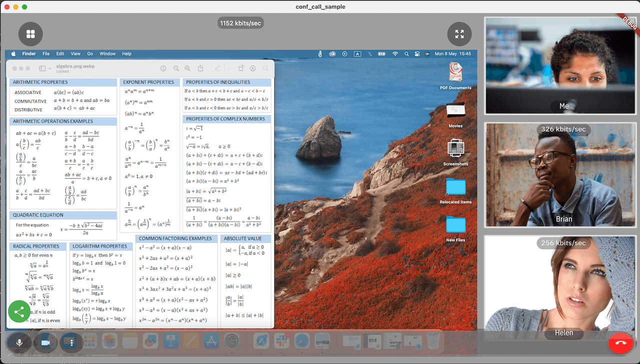Open the Movies desktop stack
Screen dimensions: 640x364
click(x=455, y=115)
